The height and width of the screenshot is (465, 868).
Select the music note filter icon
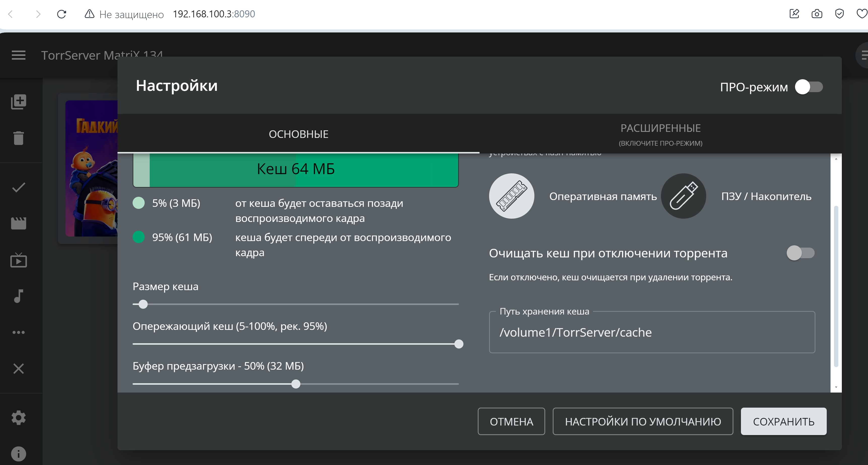coord(19,296)
